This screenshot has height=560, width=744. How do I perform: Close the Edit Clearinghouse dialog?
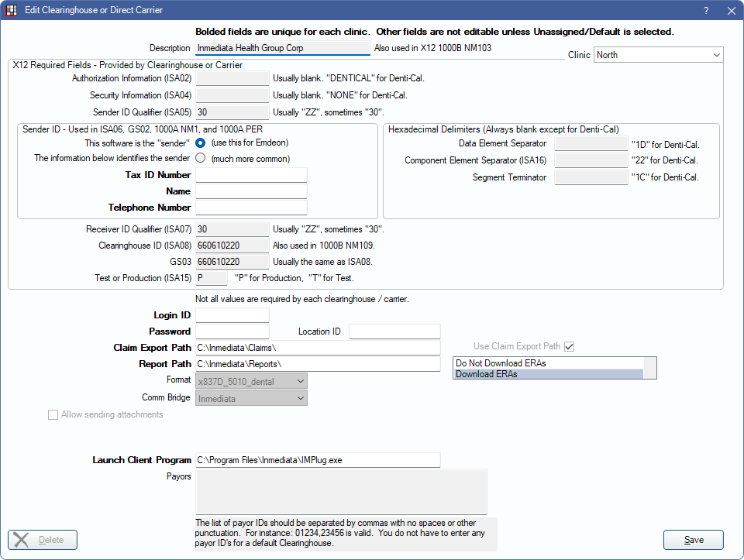[731, 11]
